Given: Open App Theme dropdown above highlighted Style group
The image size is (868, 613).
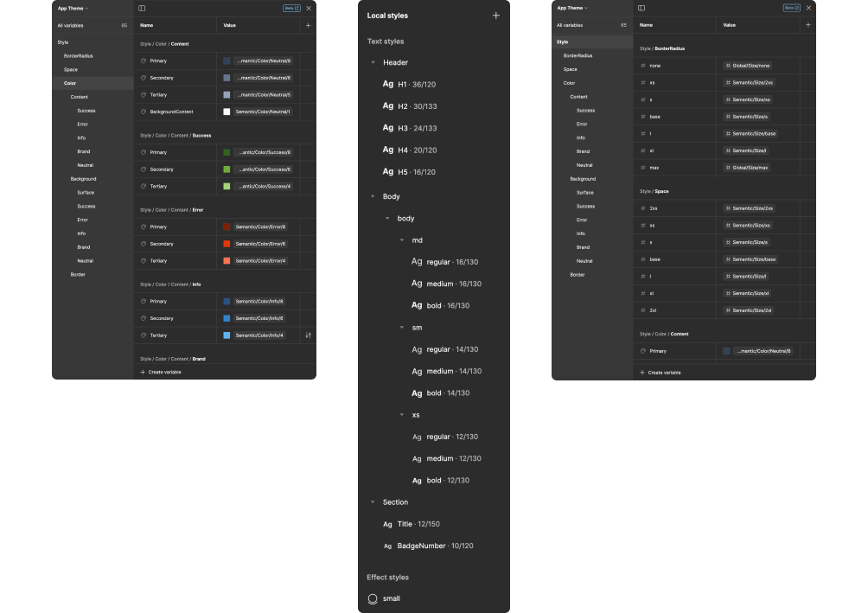Looking at the screenshot, I should (x=572, y=8).
